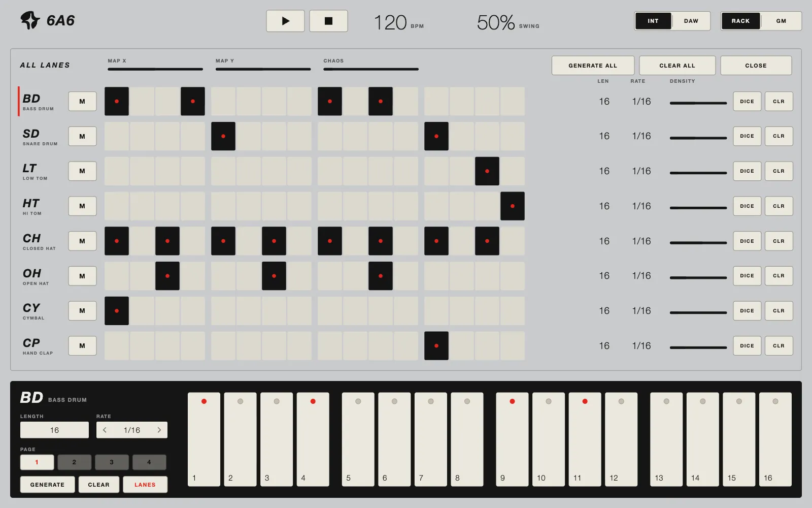This screenshot has height=508, width=812.
Task: Switch mapping to GM
Action: [781, 21]
